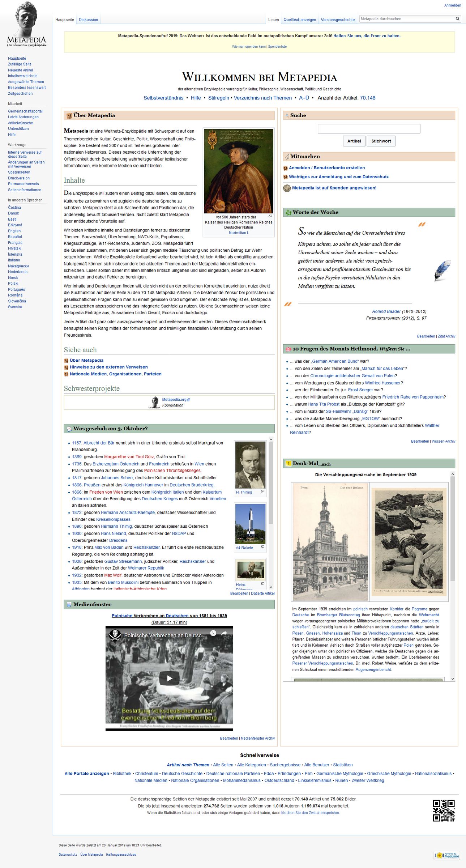Click the Suche box text input

click(x=369, y=129)
